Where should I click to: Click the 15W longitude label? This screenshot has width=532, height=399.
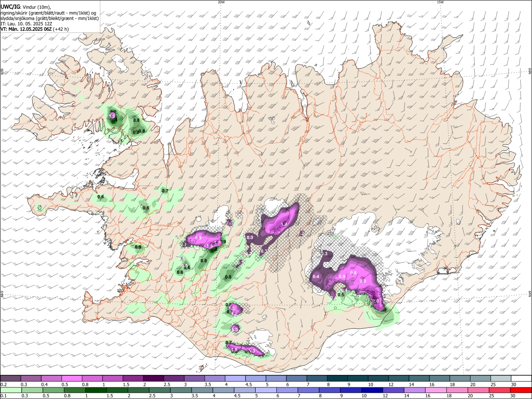[440, 2]
